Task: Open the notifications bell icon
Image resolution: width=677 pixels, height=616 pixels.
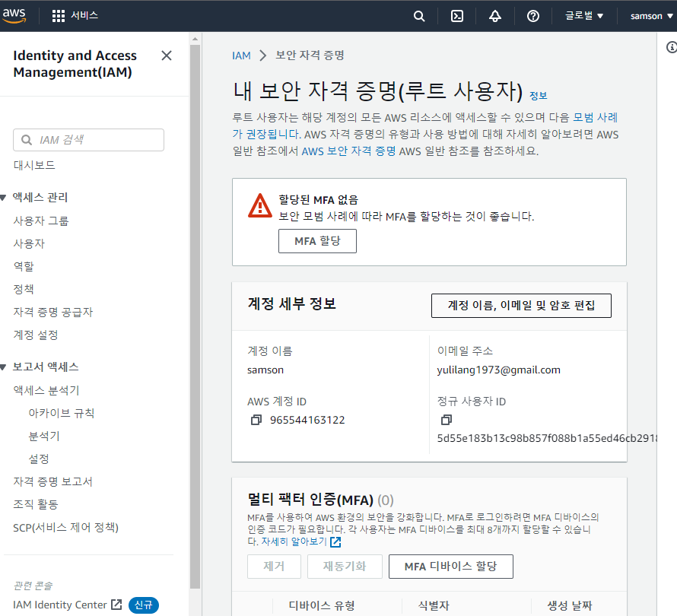Action: tap(494, 17)
